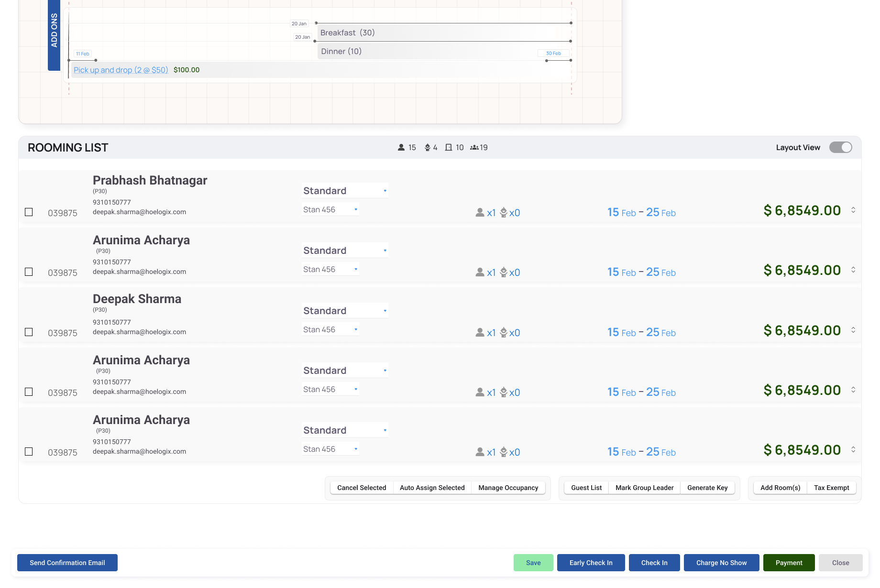Open Stan 456 room dropdown for Deepak Sharma
880x588 pixels.
pyautogui.click(x=330, y=329)
